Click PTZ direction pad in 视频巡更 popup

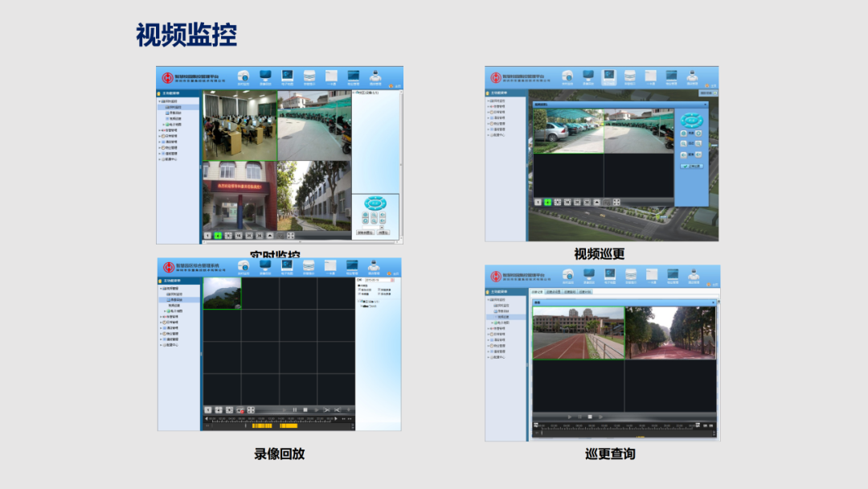pyautogui.click(x=691, y=120)
